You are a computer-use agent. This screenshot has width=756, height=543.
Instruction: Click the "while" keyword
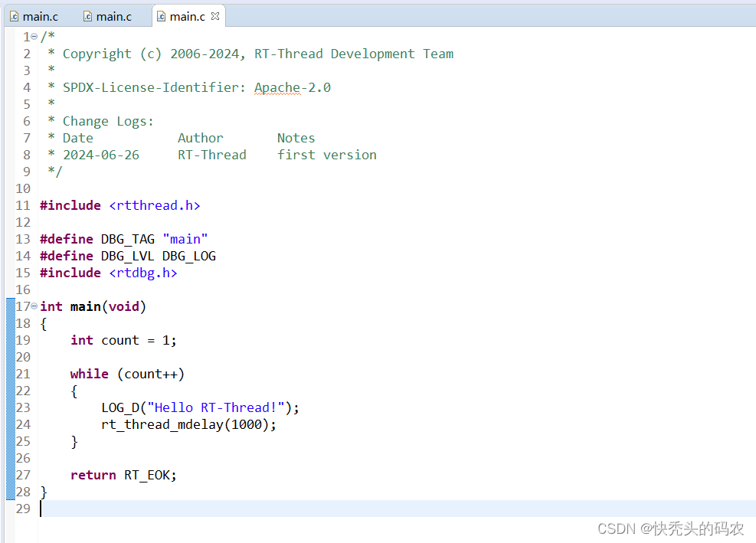click(x=89, y=375)
